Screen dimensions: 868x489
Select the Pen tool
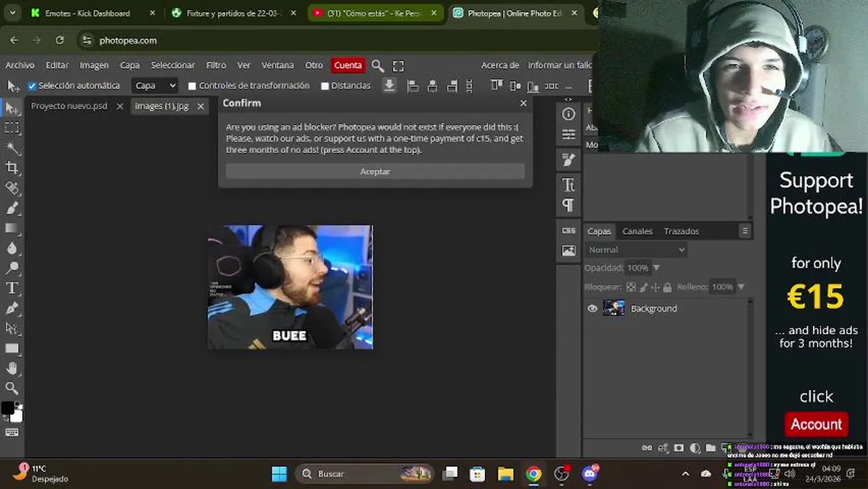[12, 308]
